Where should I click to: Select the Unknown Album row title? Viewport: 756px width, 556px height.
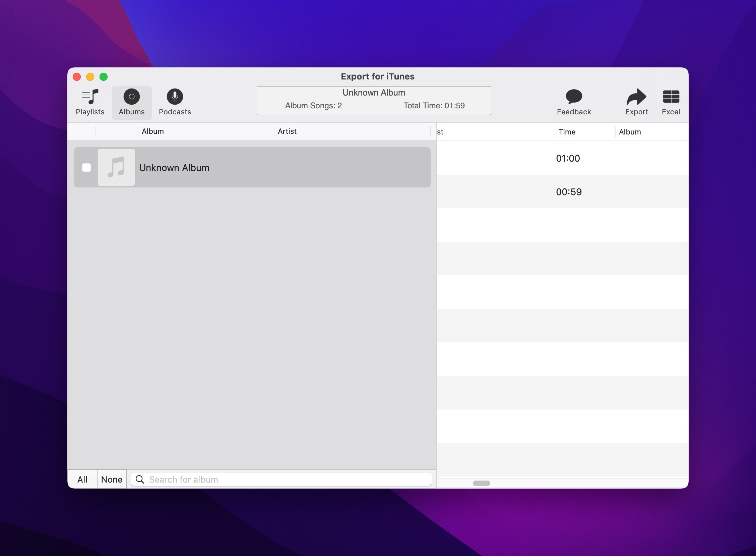click(x=174, y=168)
